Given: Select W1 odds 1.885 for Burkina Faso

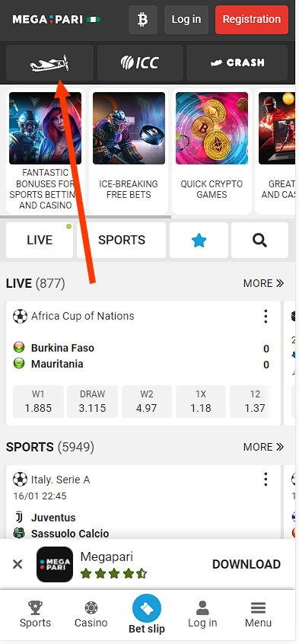Looking at the screenshot, I should click(x=38, y=402).
